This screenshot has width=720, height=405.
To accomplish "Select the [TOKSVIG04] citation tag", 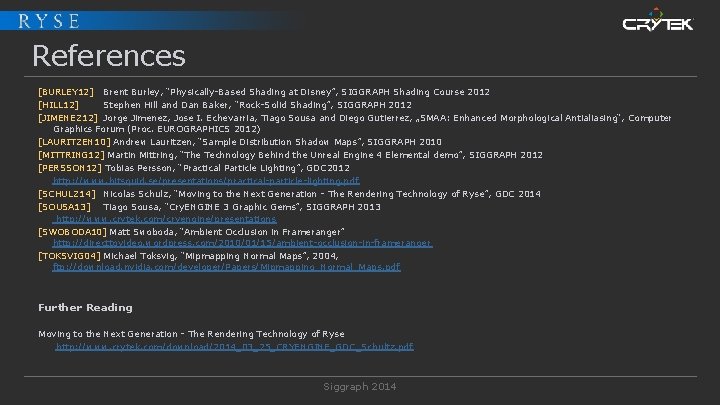I will [x=69, y=256].
